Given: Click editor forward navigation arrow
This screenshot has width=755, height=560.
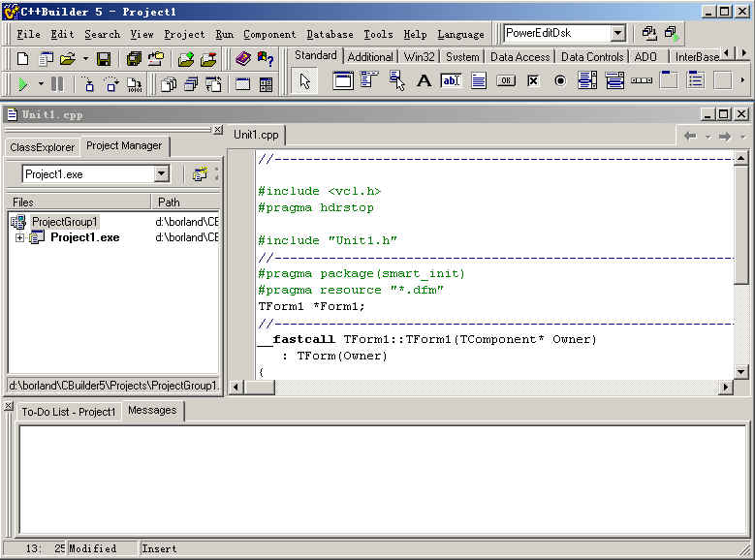Looking at the screenshot, I should click(x=725, y=137).
